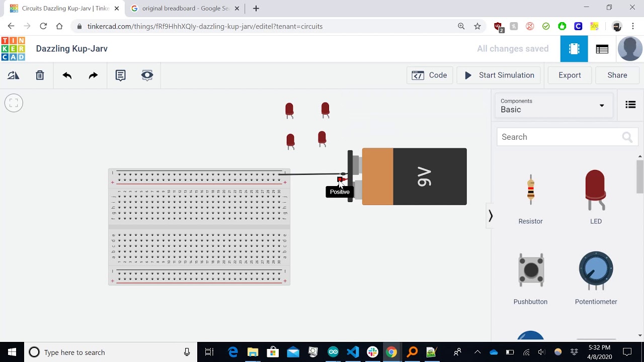Open a new browser tab
644x362 pixels.
click(x=256, y=9)
